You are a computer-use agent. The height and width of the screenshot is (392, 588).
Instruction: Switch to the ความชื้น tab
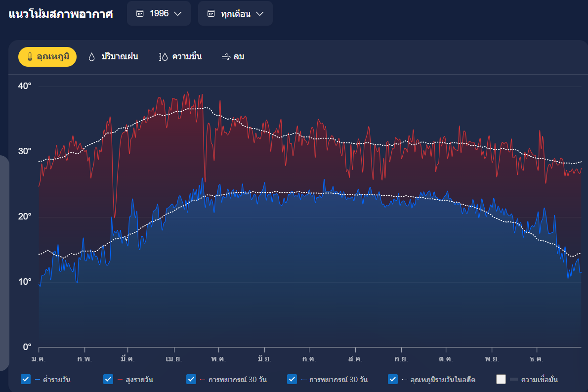point(187,57)
